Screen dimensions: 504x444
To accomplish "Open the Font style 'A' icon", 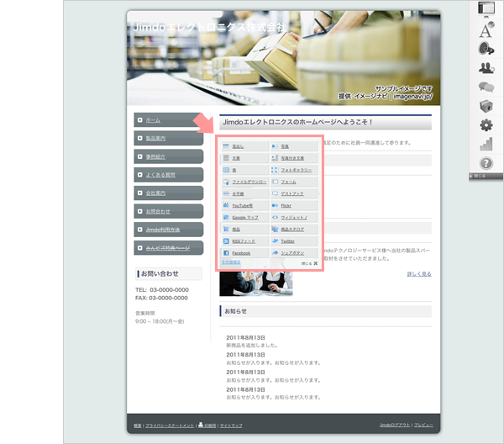I will (x=486, y=29).
